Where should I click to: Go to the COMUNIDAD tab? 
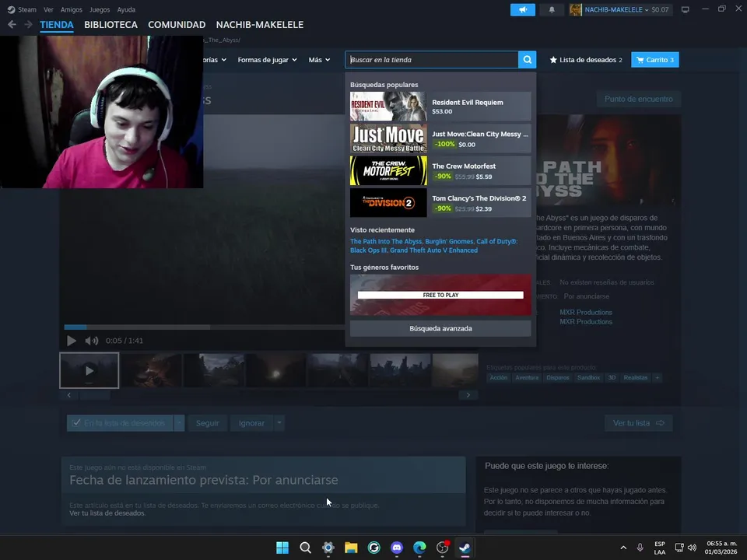pos(177,25)
